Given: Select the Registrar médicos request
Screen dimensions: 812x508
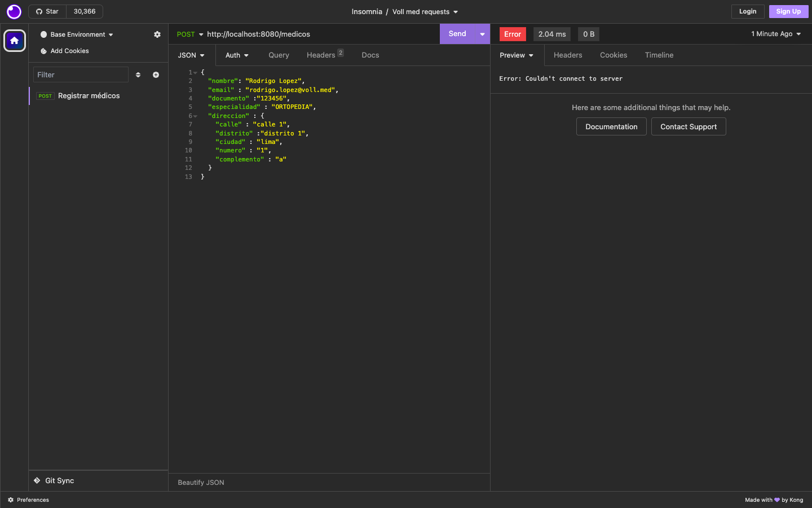Looking at the screenshot, I should click(99, 96).
